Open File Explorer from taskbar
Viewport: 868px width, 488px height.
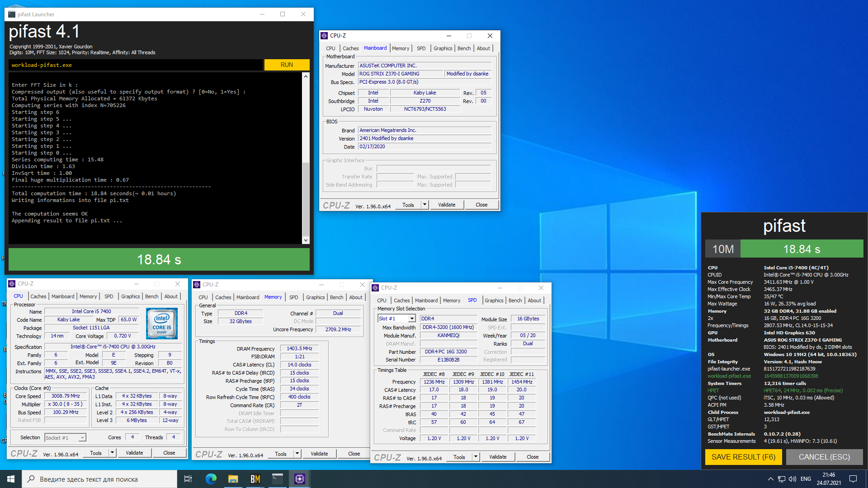[x=233, y=479]
